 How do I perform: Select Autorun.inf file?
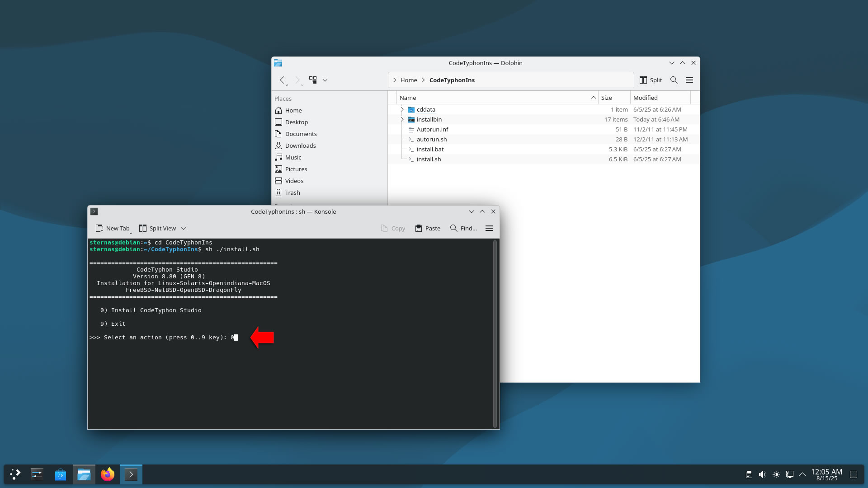click(432, 129)
